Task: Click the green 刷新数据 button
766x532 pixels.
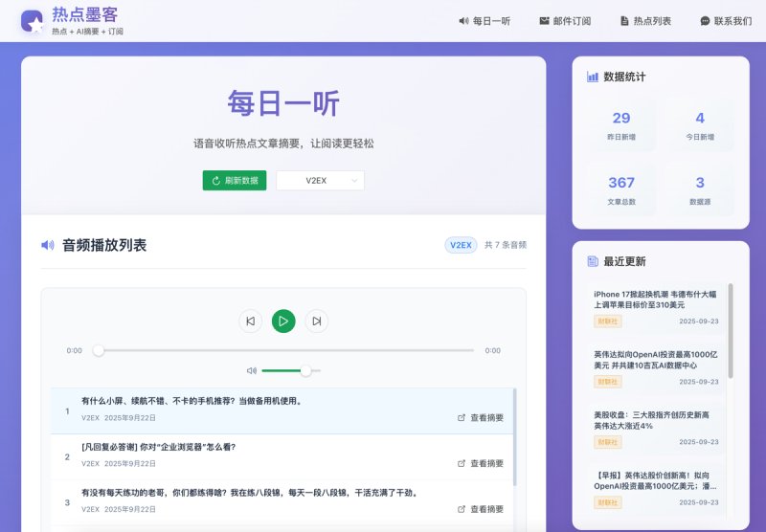Action: [x=235, y=181]
